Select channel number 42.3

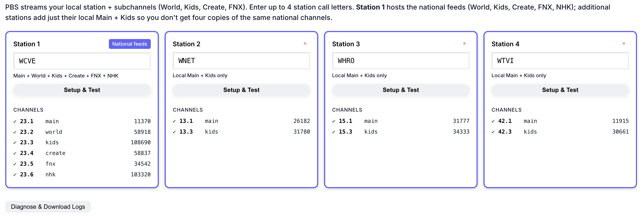505,132
